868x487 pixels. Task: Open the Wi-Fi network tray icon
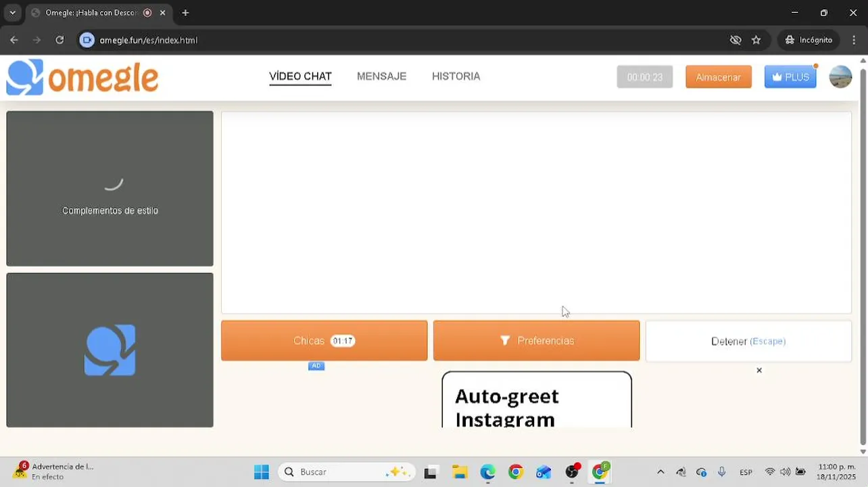pos(770,472)
